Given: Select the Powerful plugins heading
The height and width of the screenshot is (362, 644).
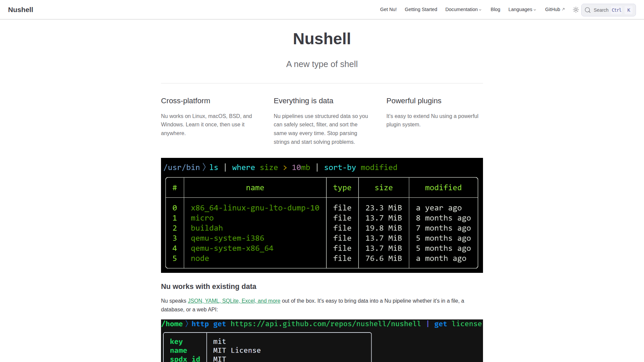Looking at the screenshot, I should click(x=414, y=101).
